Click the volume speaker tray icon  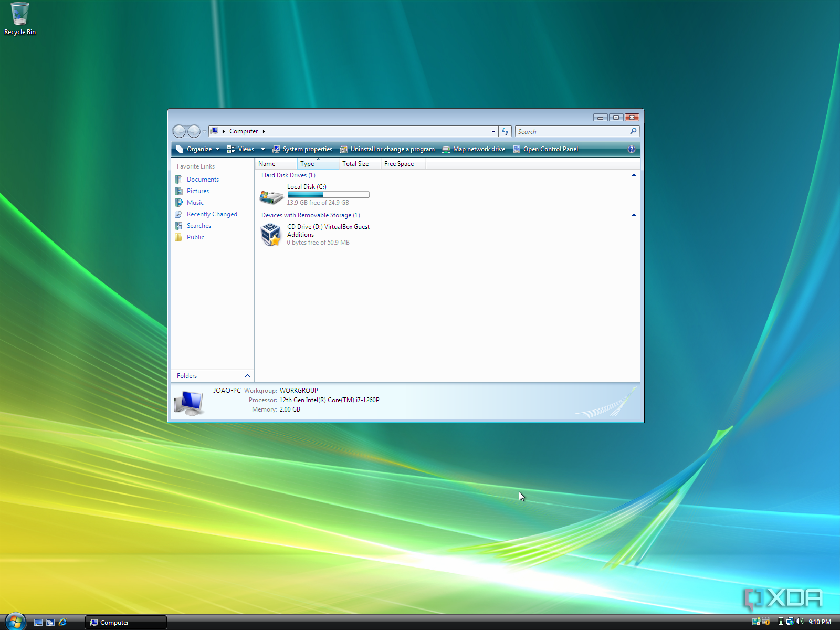tap(800, 622)
